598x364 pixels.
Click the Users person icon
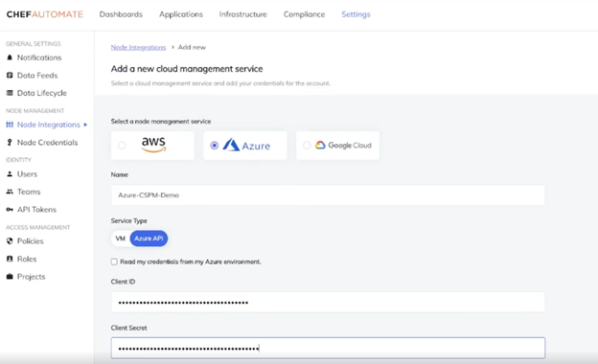[x=10, y=173]
